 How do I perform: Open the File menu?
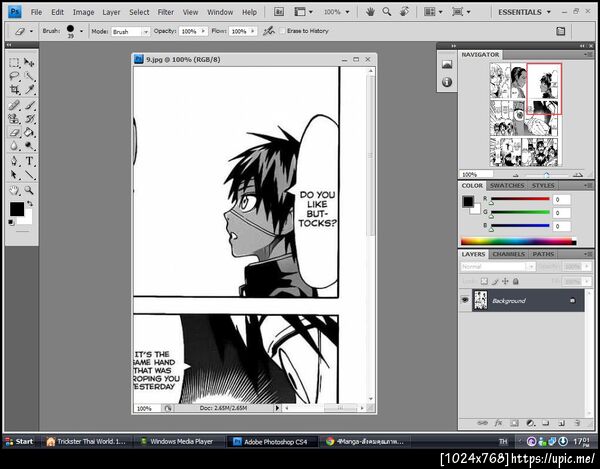point(36,12)
